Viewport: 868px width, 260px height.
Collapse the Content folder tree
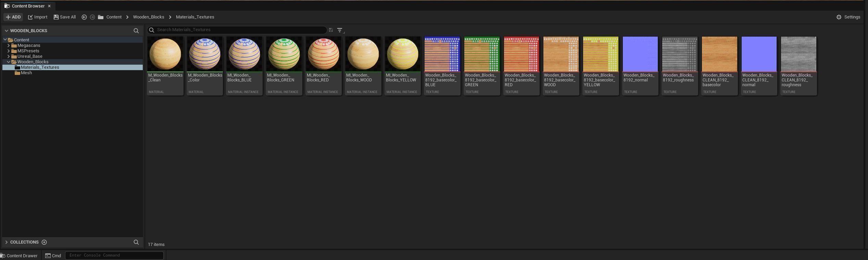tap(5, 40)
